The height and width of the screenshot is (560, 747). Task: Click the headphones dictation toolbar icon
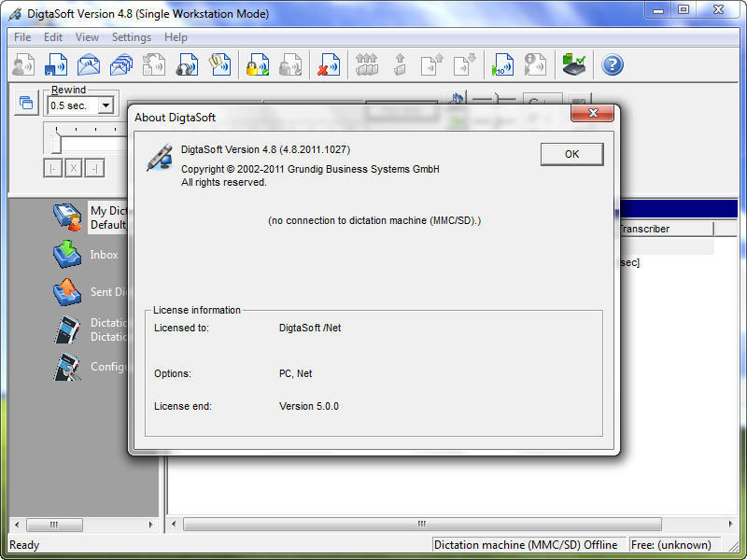pyautogui.click(x=188, y=64)
